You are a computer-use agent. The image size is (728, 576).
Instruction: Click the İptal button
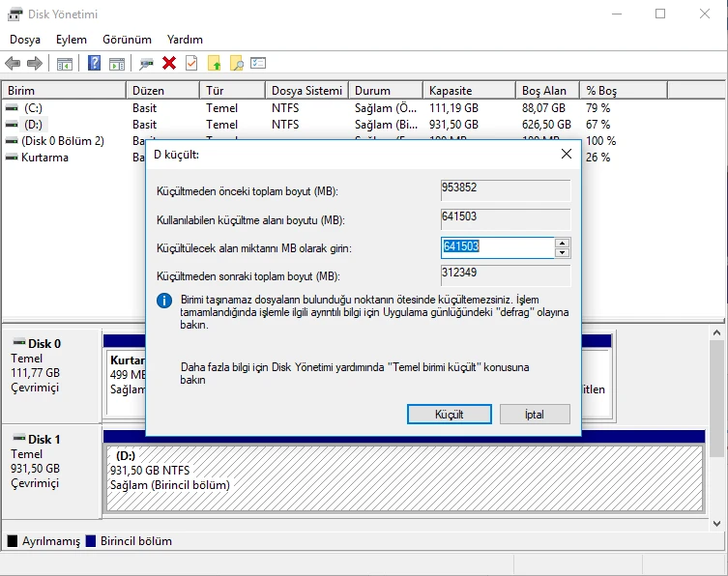(535, 414)
